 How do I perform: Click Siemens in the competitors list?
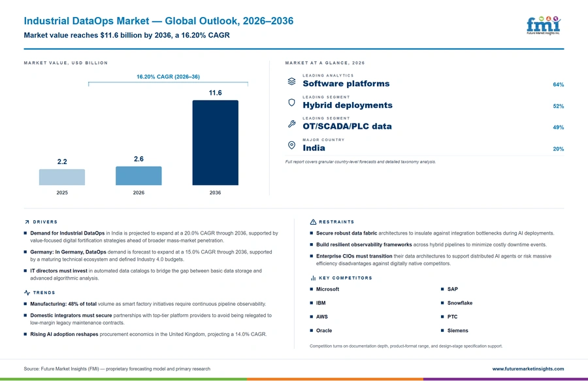pos(457,331)
